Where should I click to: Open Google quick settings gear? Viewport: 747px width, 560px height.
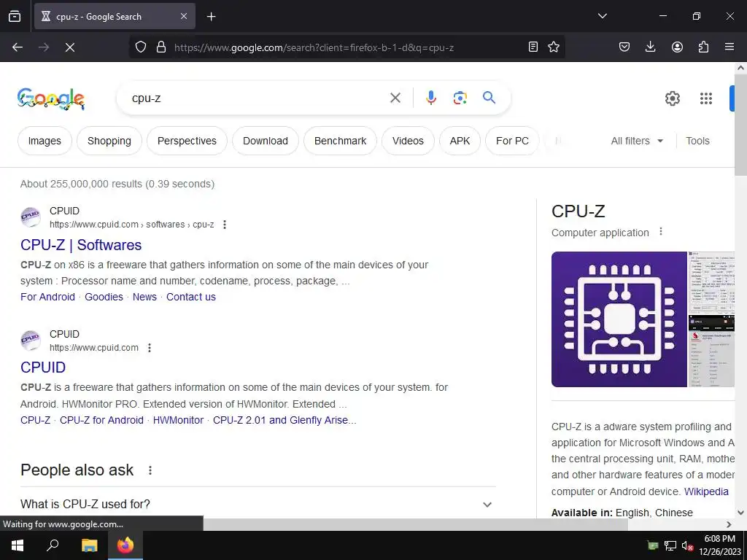pos(672,98)
